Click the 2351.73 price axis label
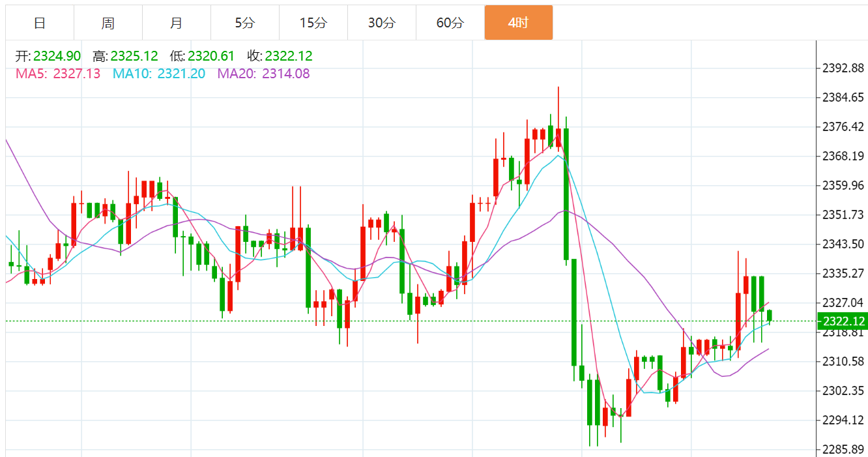 843,215
